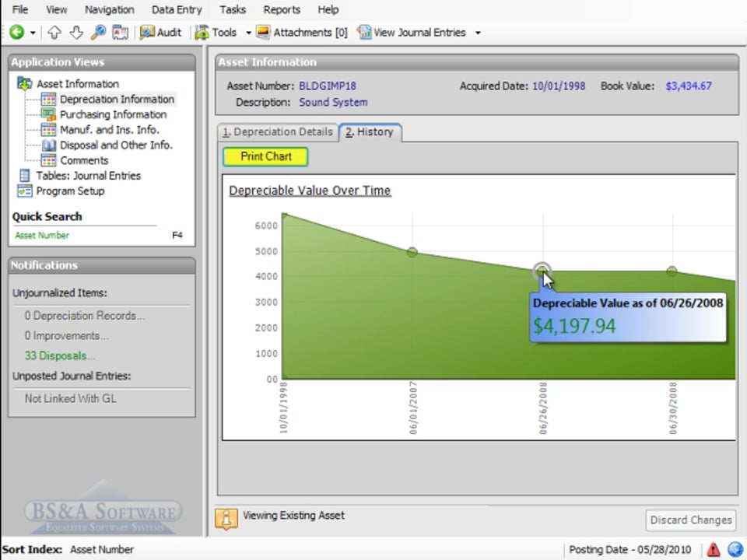
Task: Click the Tools toolbar button
Action: (216, 33)
